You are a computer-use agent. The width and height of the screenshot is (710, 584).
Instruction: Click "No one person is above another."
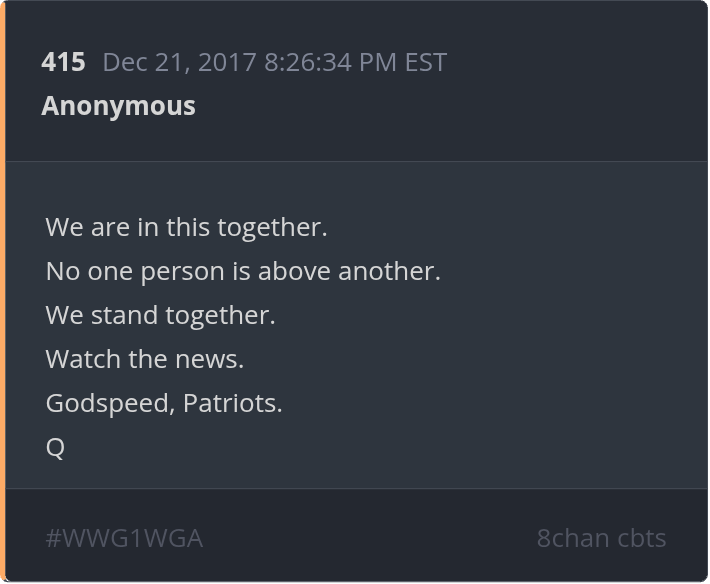pyautogui.click(x=243, y=271)
